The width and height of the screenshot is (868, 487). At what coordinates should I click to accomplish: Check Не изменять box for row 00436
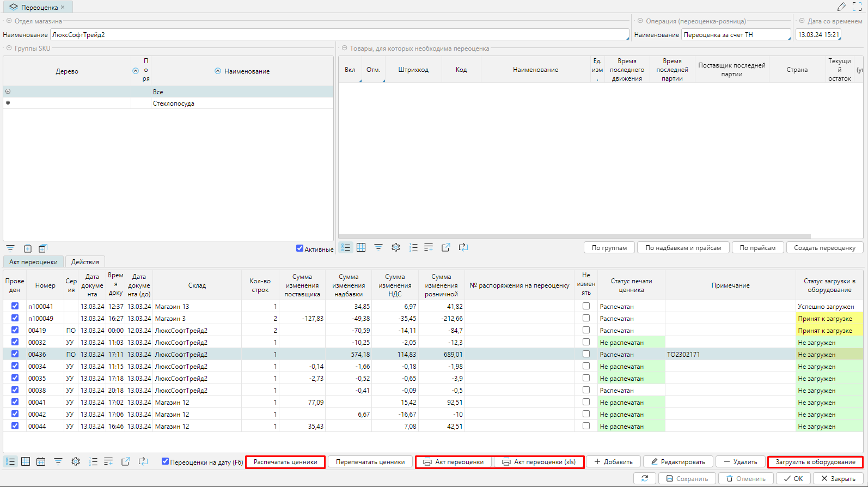(x=586, y=354)
